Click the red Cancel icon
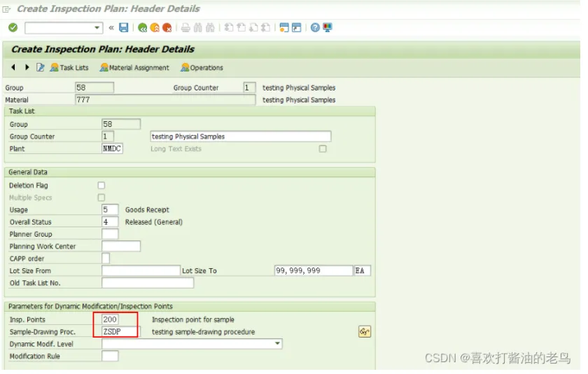 (x=167, y=28)
